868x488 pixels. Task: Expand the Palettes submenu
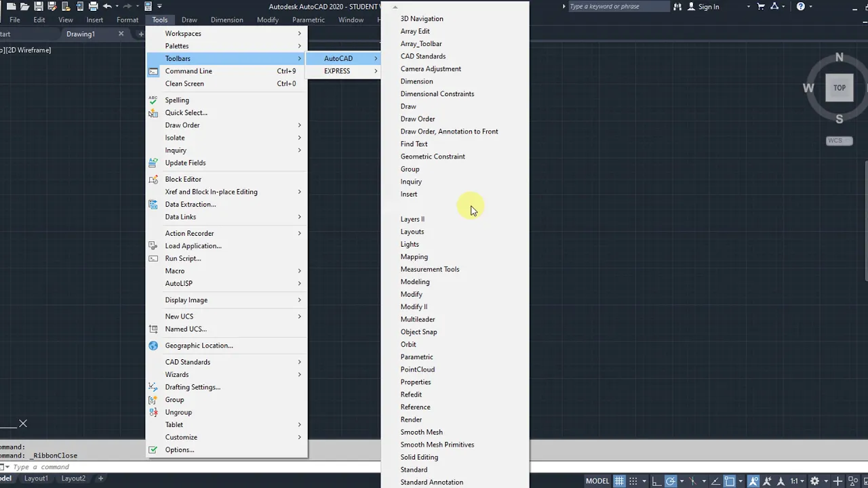point(226,46)
